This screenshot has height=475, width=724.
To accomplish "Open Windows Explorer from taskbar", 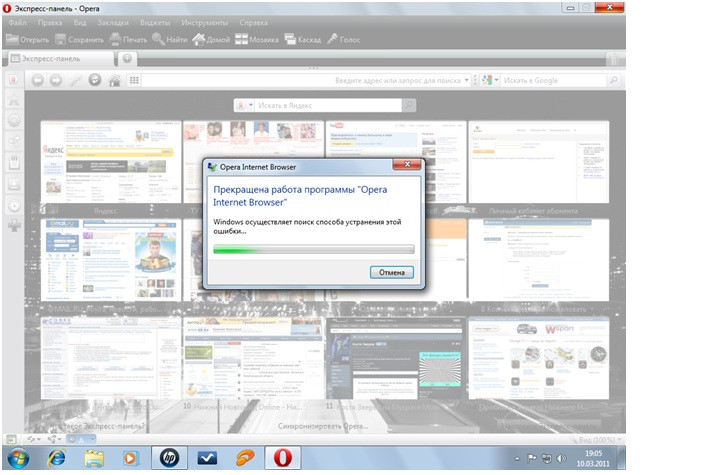I will [x=94, y=458].
